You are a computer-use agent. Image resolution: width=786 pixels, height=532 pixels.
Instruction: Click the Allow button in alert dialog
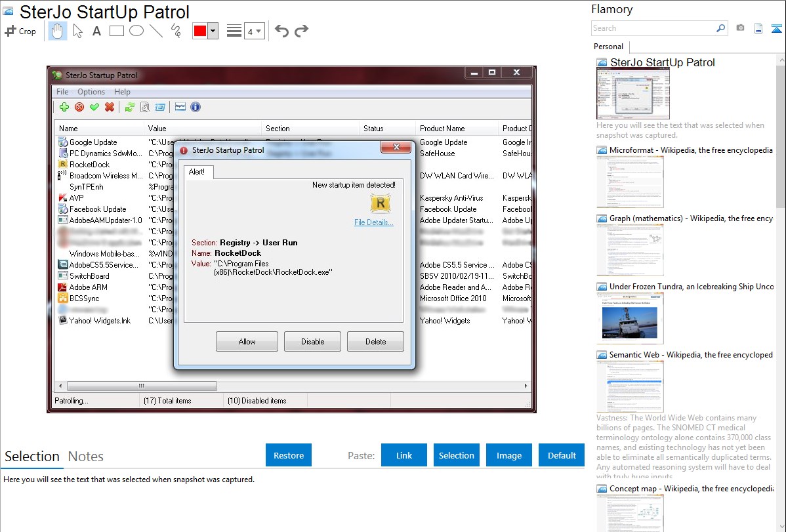(247, 342)
